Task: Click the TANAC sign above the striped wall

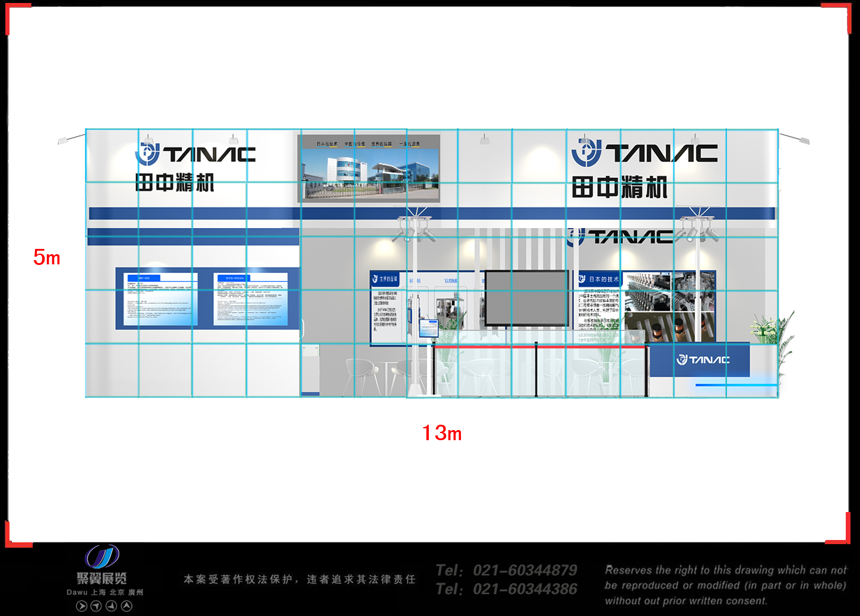Action: (x=621, y=237)
